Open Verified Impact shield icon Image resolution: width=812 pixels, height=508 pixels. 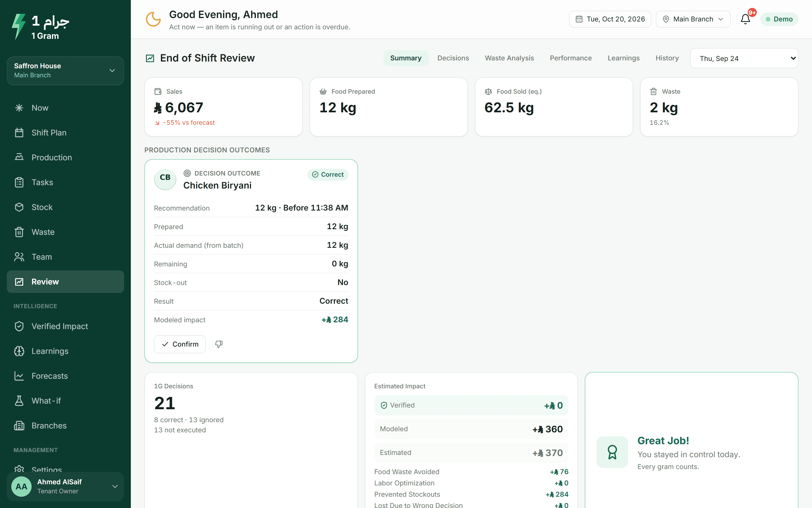19,326
